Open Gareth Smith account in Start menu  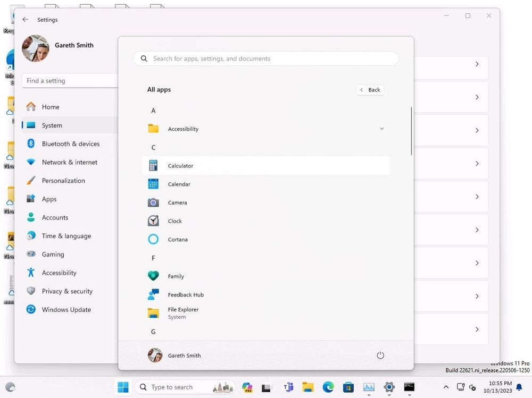click(174, 355)
